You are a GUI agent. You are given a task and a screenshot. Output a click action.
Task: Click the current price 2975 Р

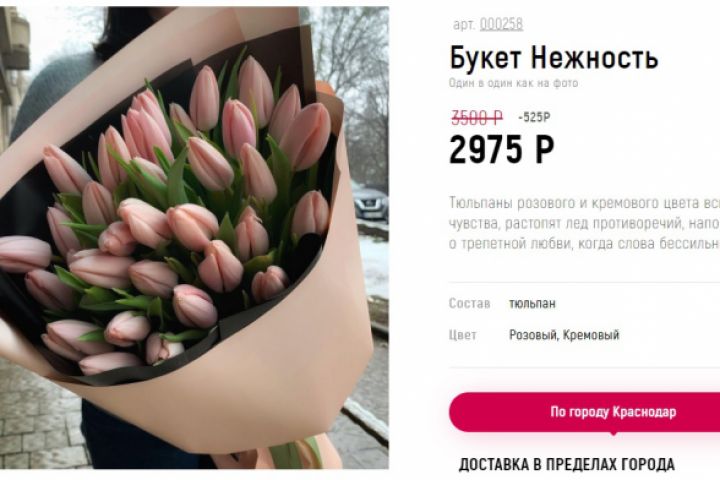tap(502, 150)
